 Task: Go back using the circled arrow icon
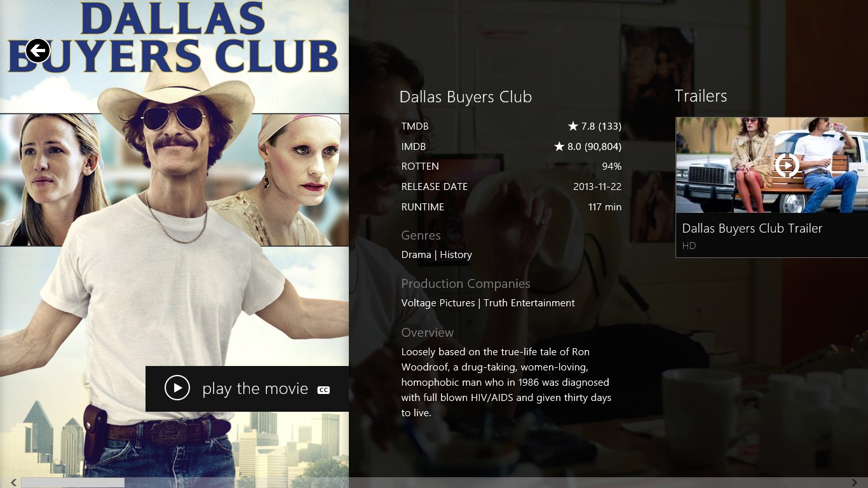coord(38,50)
